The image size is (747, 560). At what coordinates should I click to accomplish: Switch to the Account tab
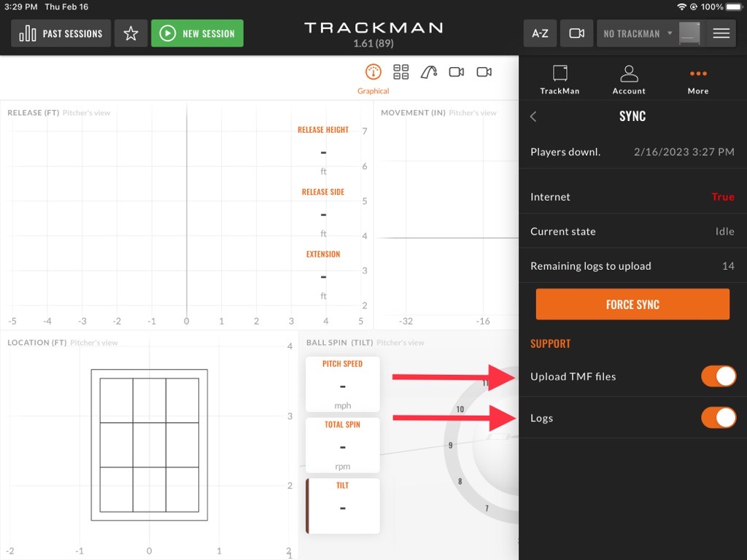click(629, 79)
